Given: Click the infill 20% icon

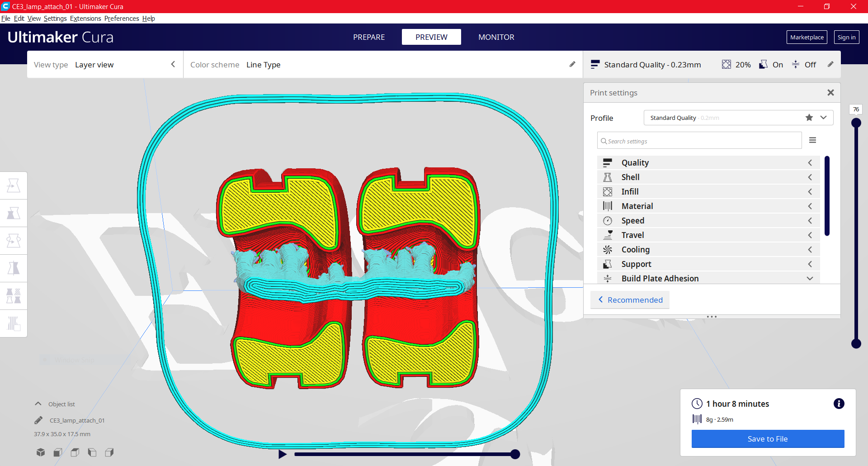Looking at the screenshot, I should pyautogui.click(x=726, y=64).
